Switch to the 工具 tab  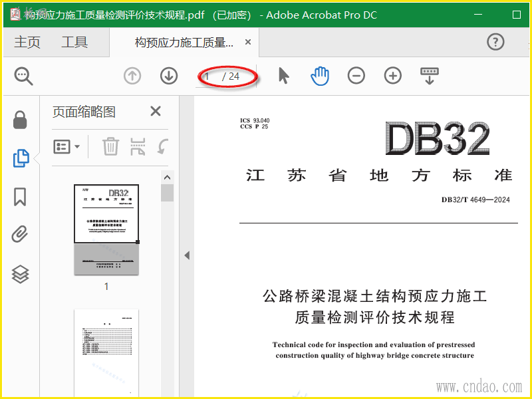point(74,42)
